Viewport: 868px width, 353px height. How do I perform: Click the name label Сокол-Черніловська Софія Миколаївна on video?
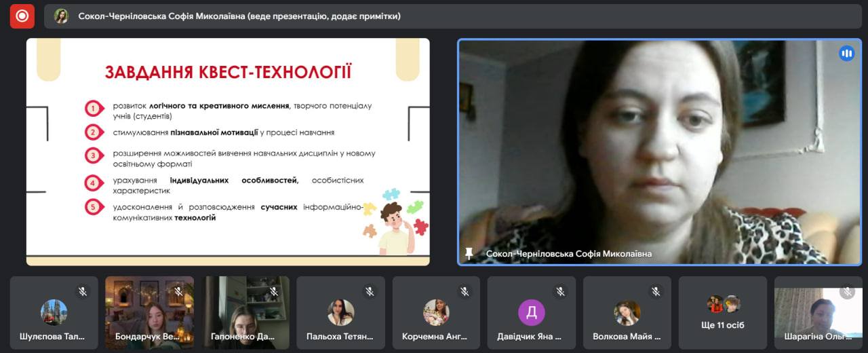point(569,253)
